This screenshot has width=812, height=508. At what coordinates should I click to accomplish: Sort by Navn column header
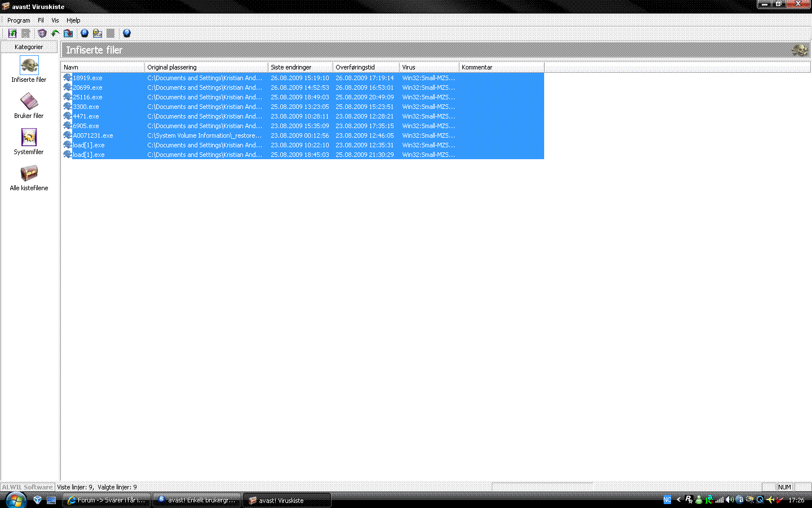(103, 67)
